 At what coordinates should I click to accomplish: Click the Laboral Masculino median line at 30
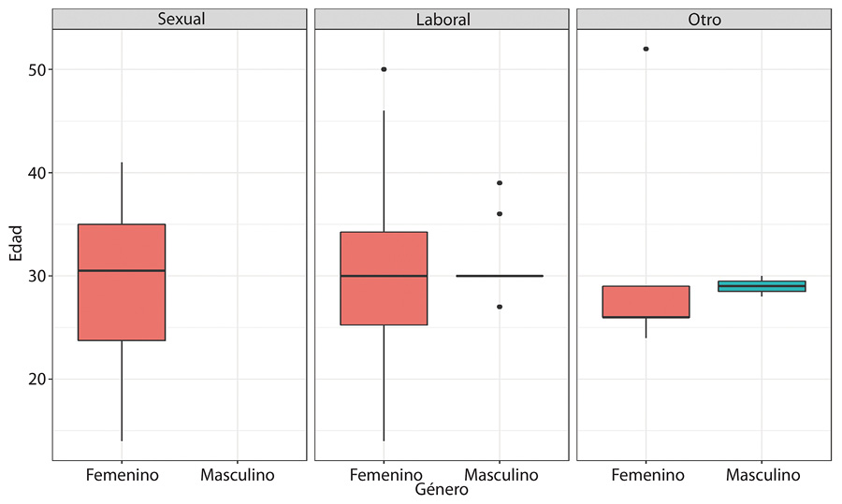(500, 276)
